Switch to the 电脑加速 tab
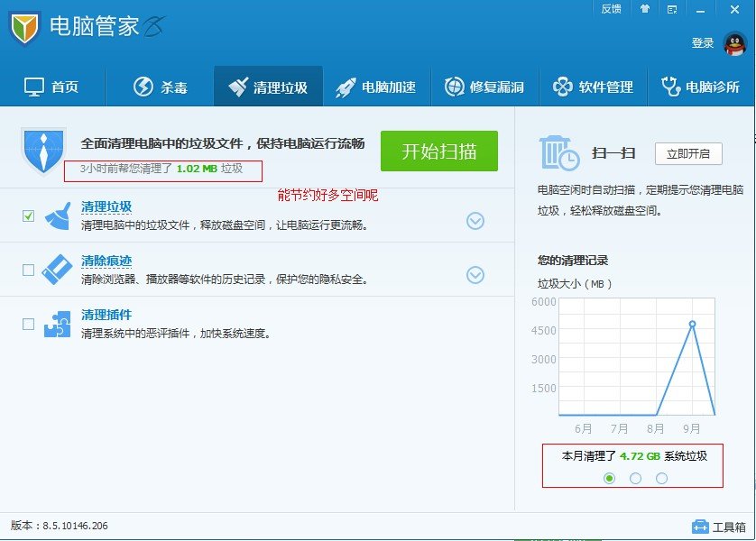Viewport: 756px width, 541px height. click(375, 87)
